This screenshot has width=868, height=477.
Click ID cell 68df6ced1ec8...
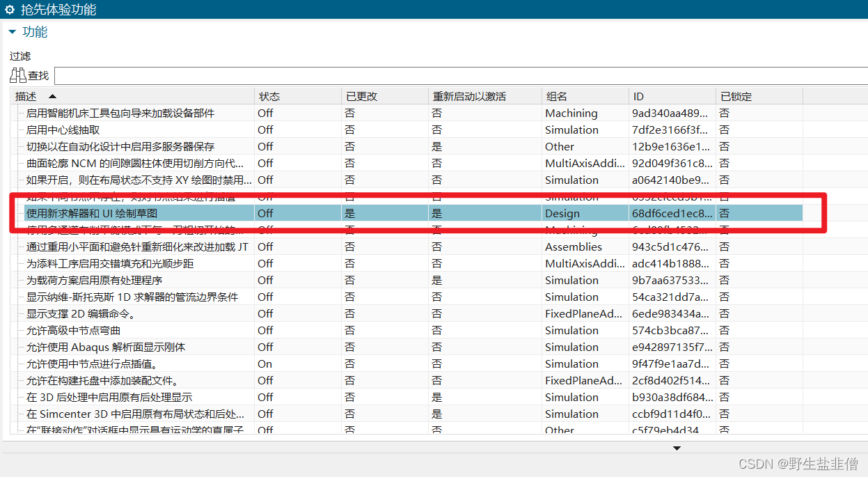tap(672, 213)
